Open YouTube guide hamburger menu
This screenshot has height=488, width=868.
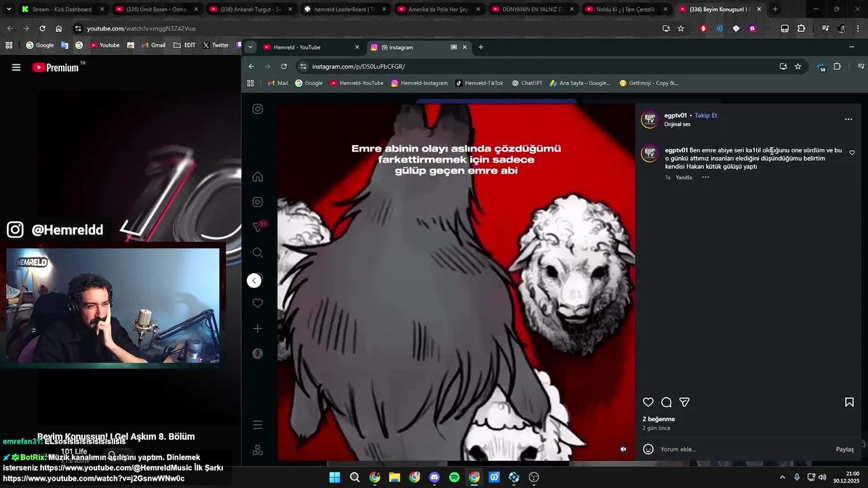(16, 67)
